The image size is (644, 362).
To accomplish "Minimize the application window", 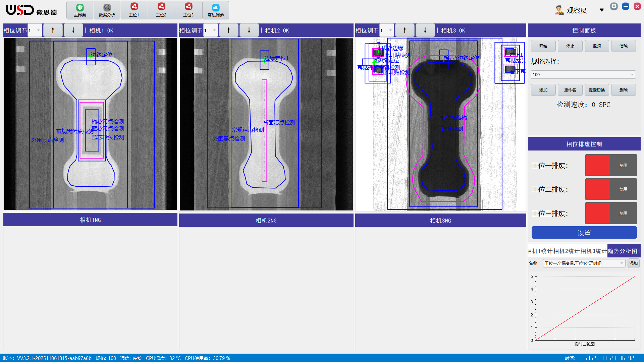I will tap(626, 6).
